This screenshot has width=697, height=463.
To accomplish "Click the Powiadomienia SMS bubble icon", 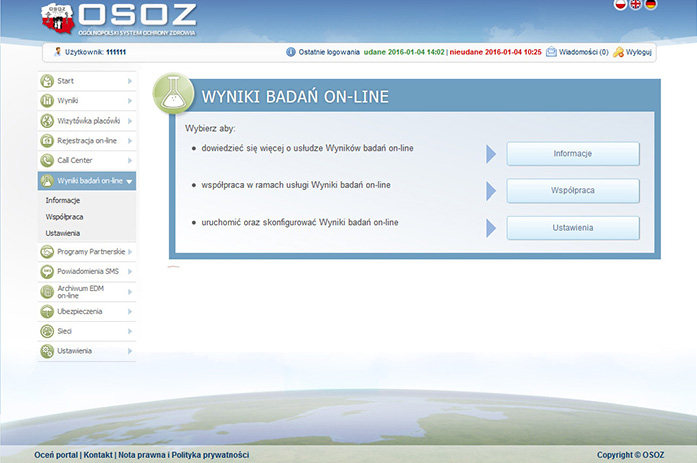I will coord(47,271).
